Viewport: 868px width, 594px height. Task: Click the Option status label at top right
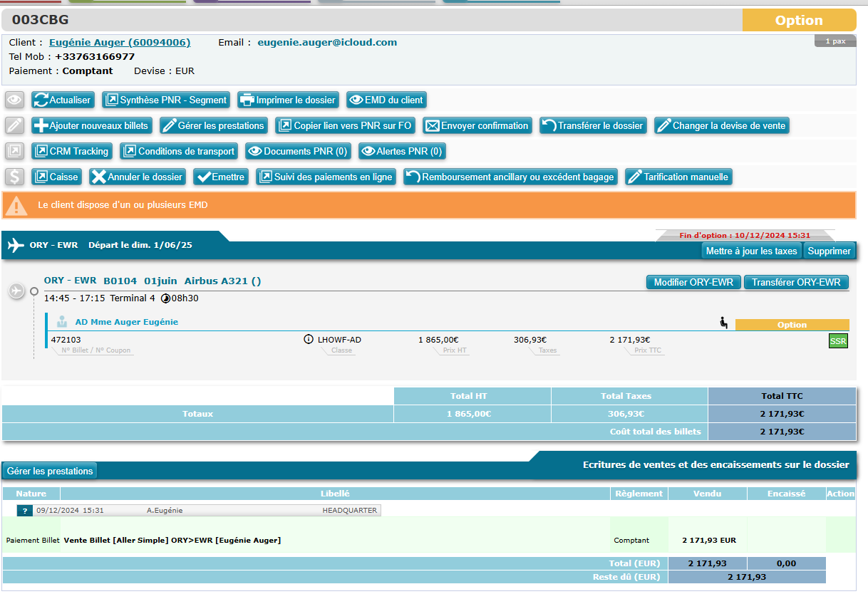pos(799,21)
